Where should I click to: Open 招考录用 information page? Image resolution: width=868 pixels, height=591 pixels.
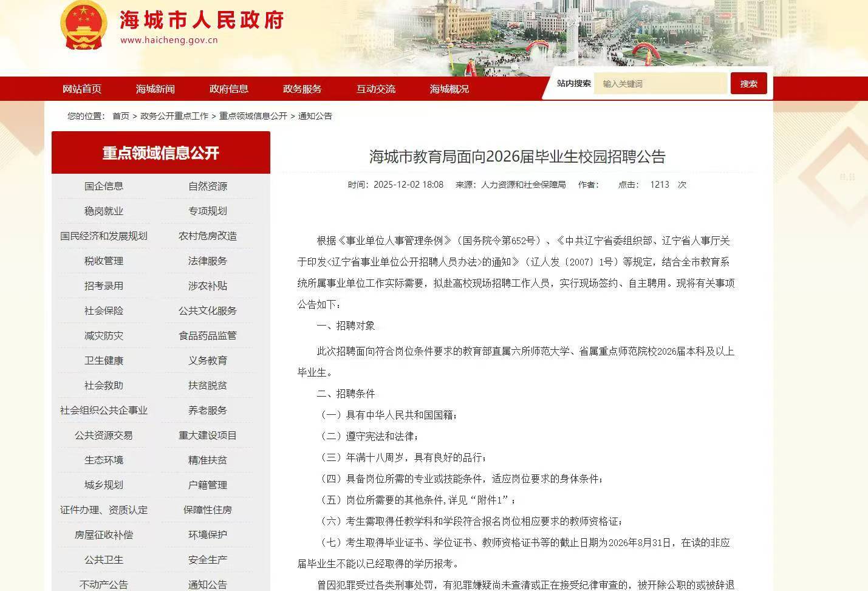click(104, 285)
